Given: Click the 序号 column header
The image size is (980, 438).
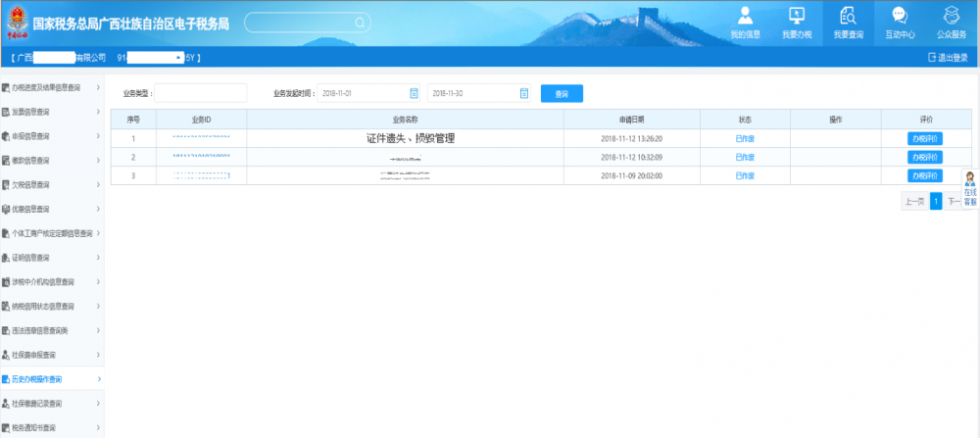Looking at the screenshot, I should click(133, 120).
